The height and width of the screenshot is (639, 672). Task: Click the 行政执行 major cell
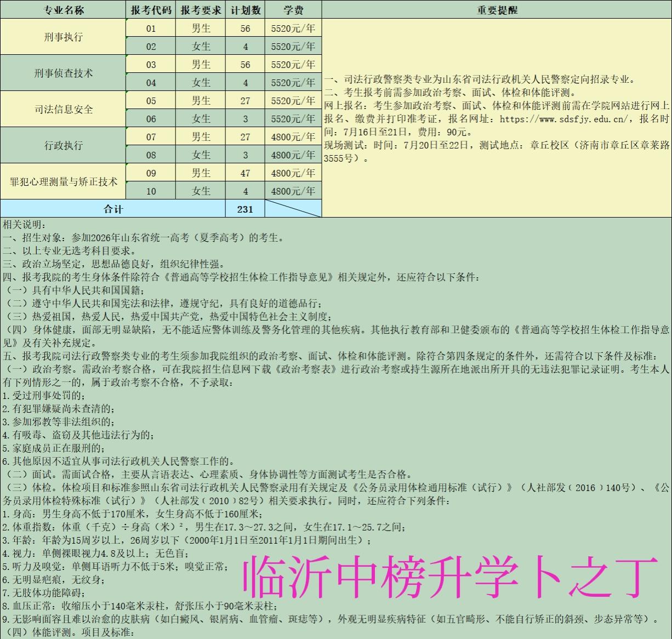point(63,145)
